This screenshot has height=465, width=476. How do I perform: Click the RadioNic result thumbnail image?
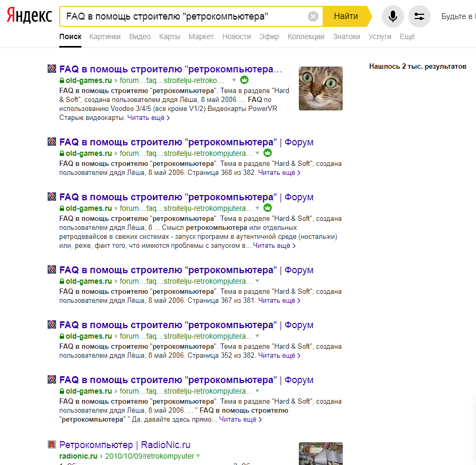tap(321, 454)
